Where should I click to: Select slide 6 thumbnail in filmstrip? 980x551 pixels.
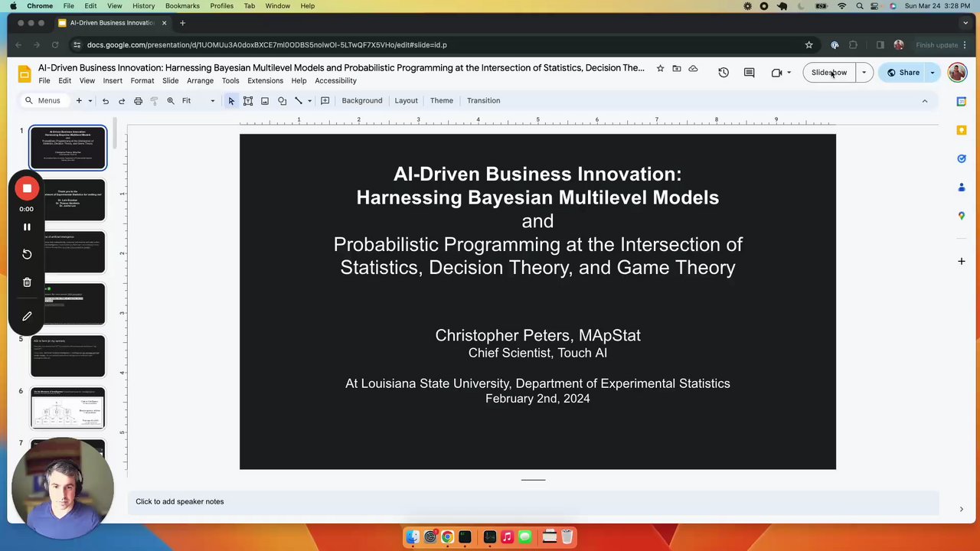coord(68,408)
